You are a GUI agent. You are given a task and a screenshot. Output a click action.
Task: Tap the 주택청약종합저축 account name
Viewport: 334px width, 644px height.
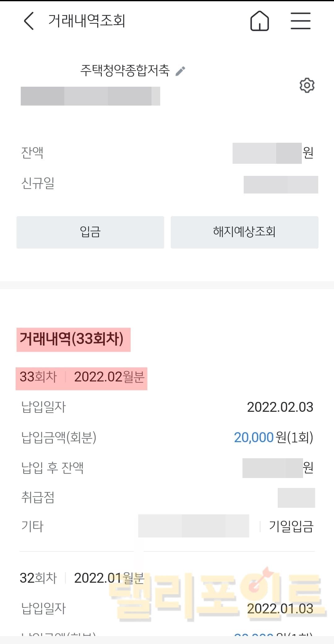(125, 71)
